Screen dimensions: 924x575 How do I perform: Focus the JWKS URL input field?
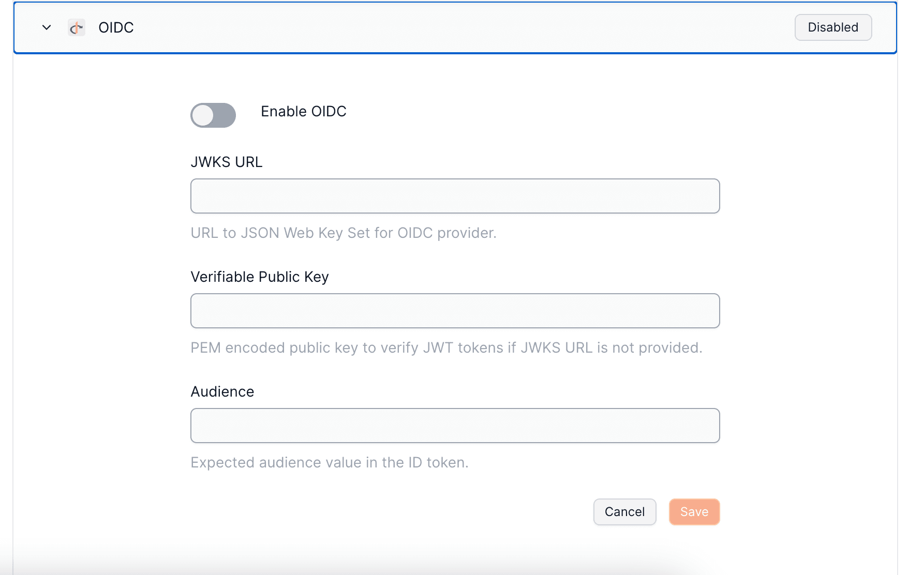coord(455,196)
